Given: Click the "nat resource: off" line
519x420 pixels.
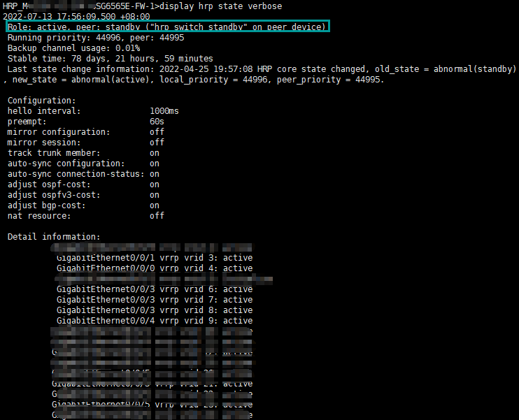Looking at the screenshot, I should click(x=86, y=216).
